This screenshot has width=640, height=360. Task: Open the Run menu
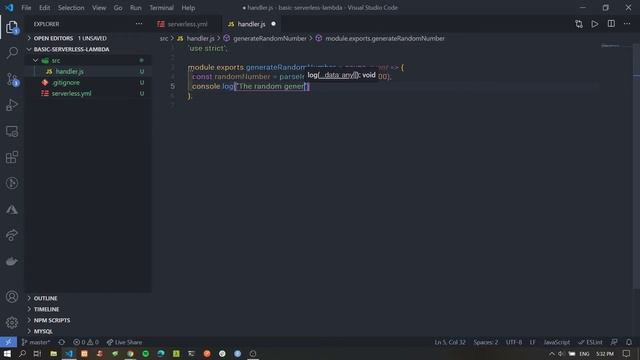[136, 8]
